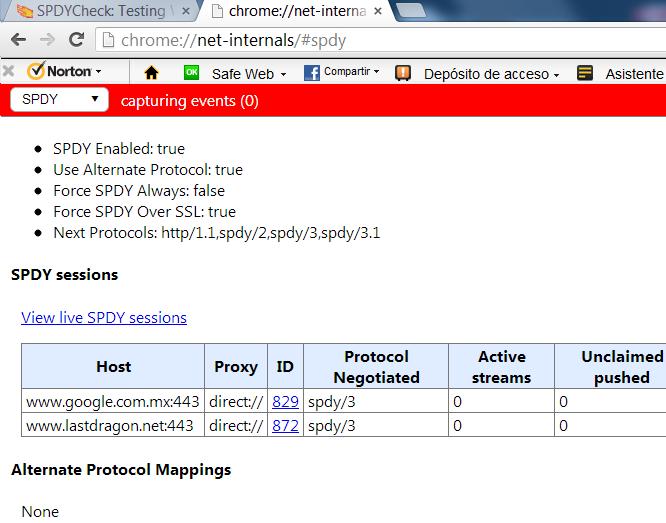The width and height of the screenshot is (666, 523).
Task: Click the Facebook Compartir icon
Action: coord(311,73)
